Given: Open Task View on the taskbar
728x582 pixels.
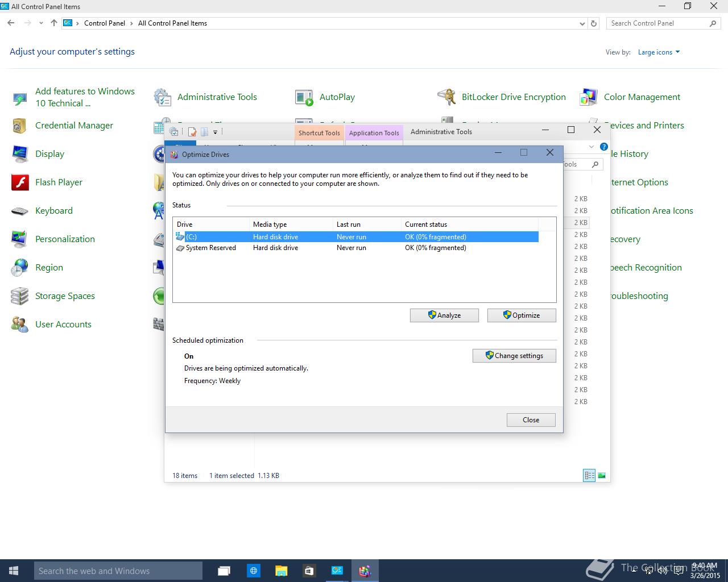Looking at the screenshot, I should (224, 571).
